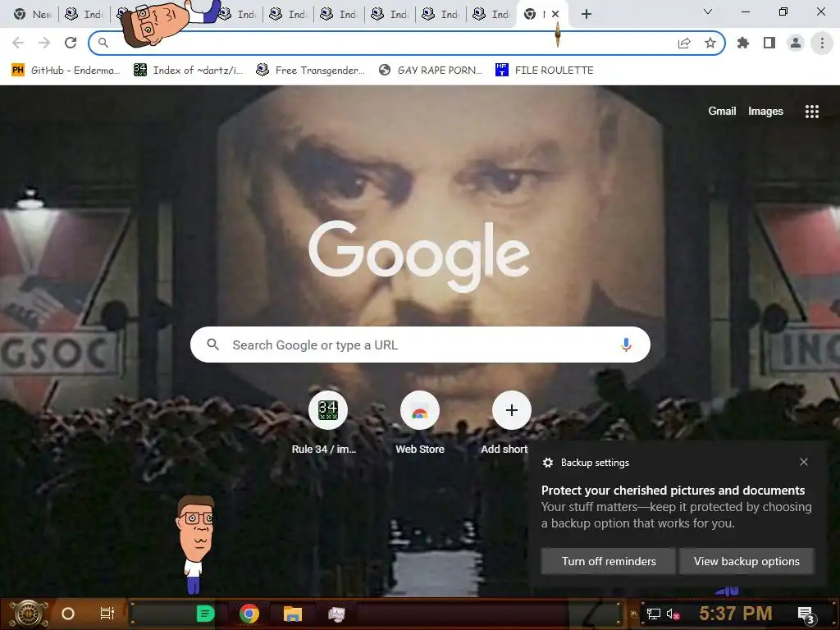Unmute the muted volume tray icon
The height and width of the screenshot is (630, 840).
tap(673, 614)
